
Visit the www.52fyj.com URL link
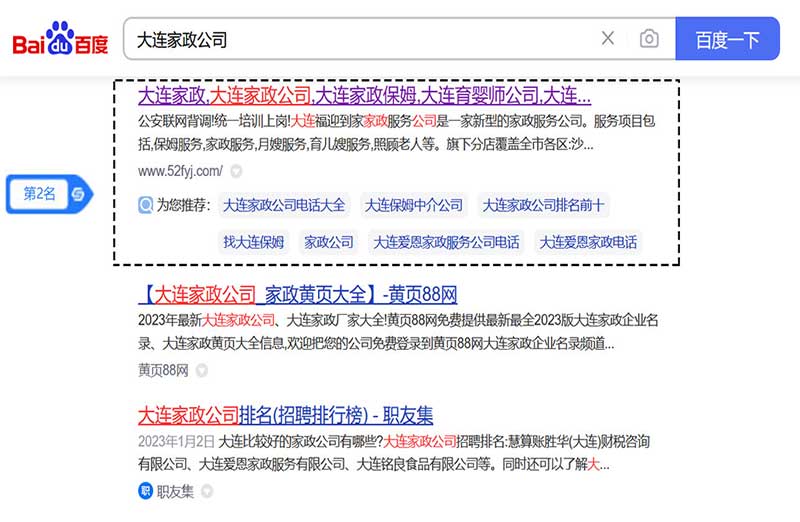(180, 171)
